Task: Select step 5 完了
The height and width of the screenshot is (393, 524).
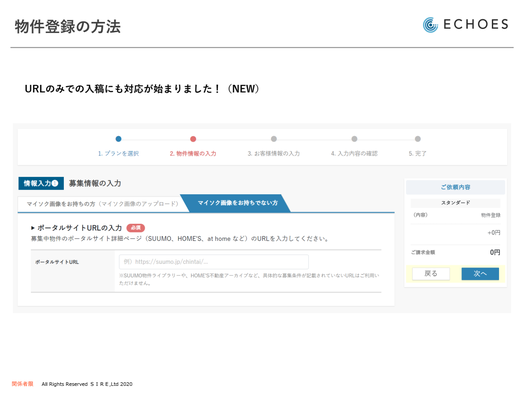Action: coord(417,153)
